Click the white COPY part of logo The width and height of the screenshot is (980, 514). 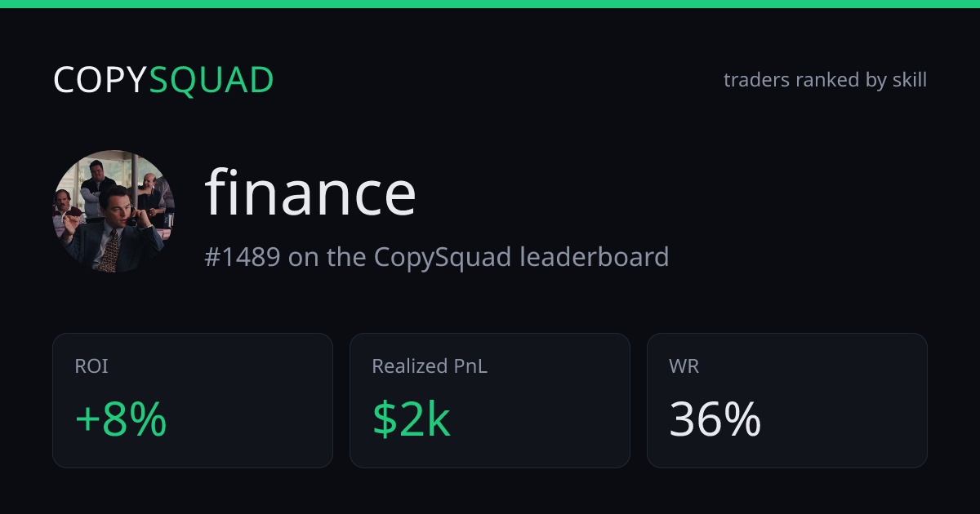[x=100, y=80]
